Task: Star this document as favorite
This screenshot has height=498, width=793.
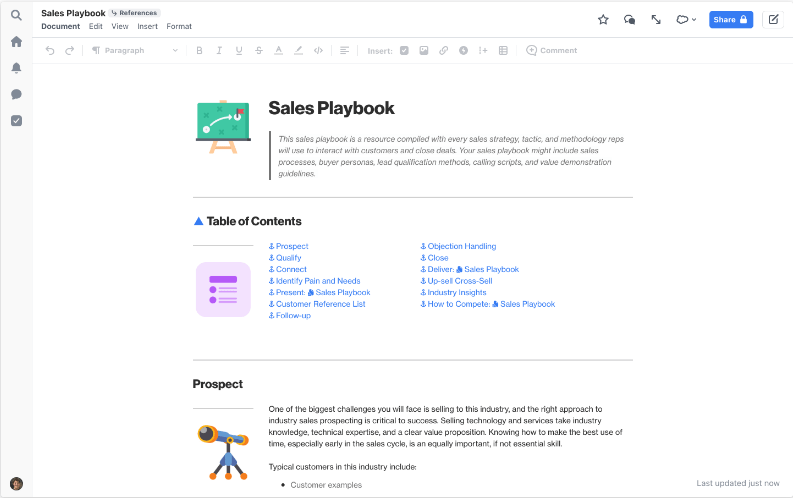Action: click(603, 20)
